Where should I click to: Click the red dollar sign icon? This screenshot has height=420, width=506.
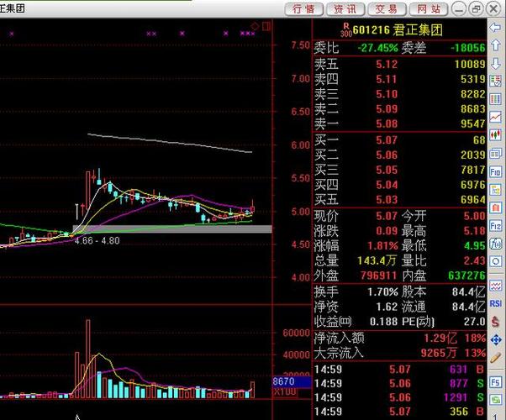495,322
